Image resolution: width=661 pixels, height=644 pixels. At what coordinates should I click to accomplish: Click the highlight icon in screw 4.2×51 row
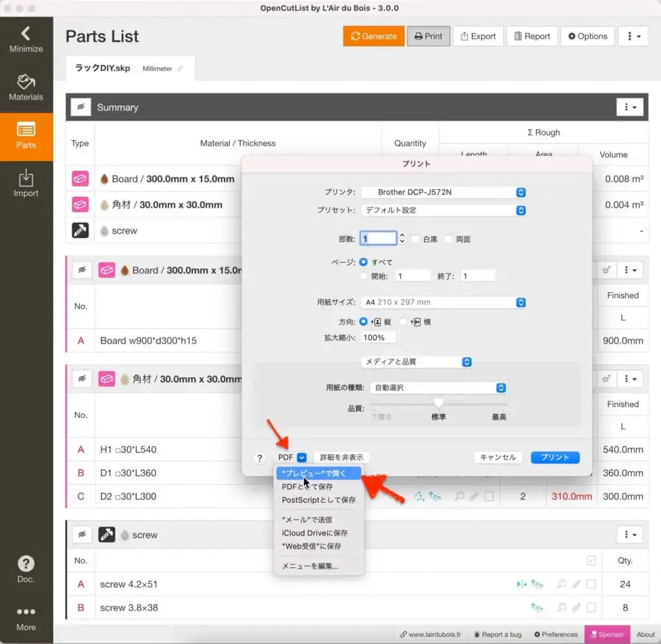point(522,584)
